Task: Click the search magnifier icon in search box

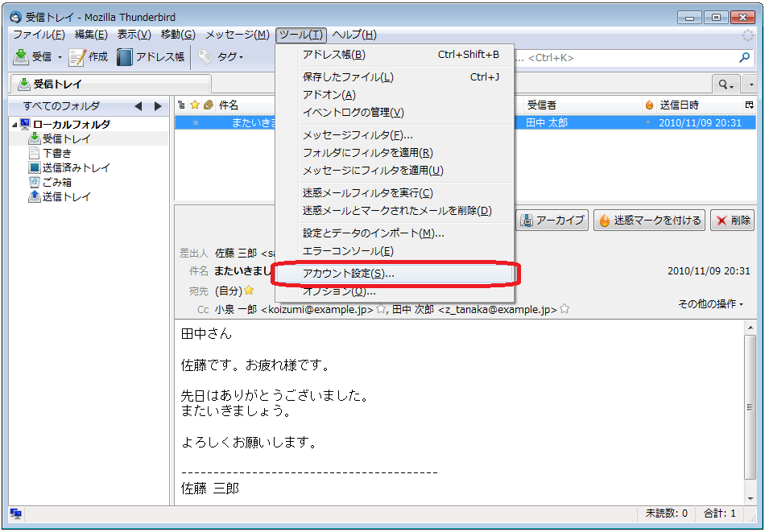Action: [744, 57]
